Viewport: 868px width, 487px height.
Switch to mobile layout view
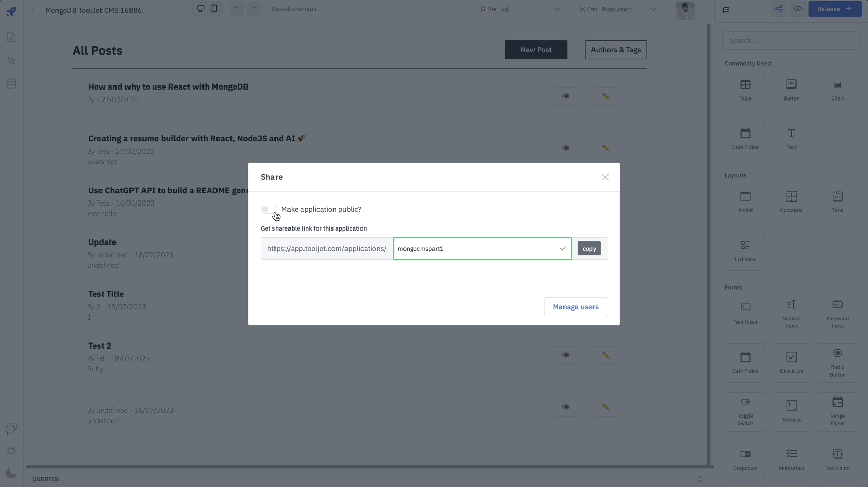[214, 9]
